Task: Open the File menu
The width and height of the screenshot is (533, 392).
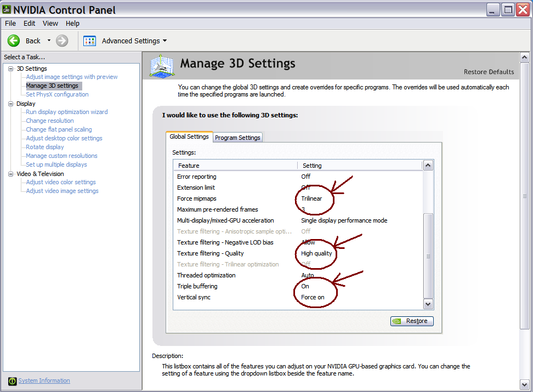Action: coord(10,24)
